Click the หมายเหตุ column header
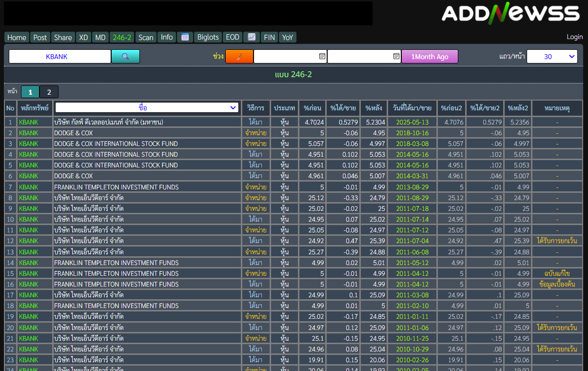 click(557, 107)
